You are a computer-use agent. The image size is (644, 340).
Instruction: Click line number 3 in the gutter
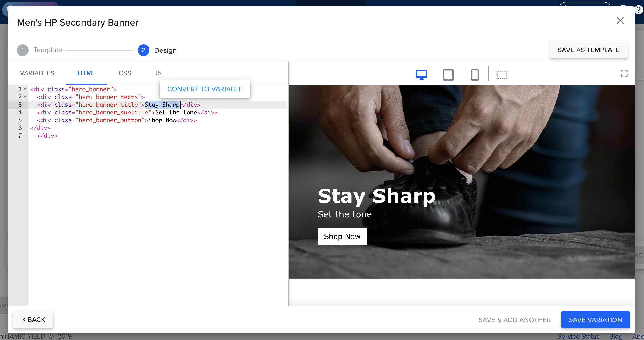(20, 105)
